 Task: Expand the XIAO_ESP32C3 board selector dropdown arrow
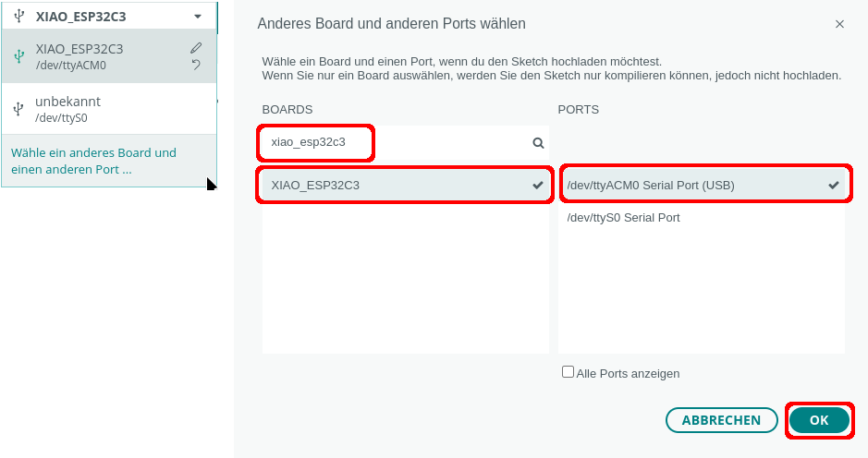tap(198, 17)
